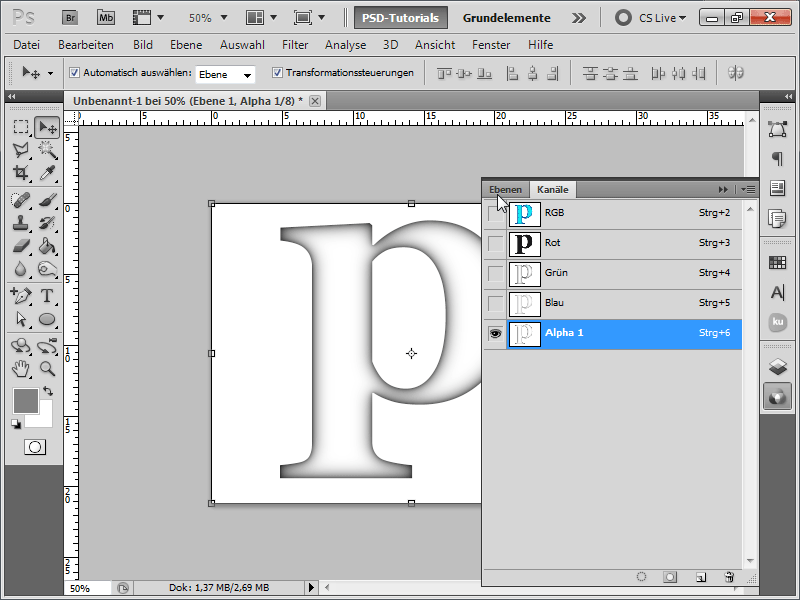Show the Blau channel visibility
The width and height of the screenshot is (800, 600).
click(495, 304)
